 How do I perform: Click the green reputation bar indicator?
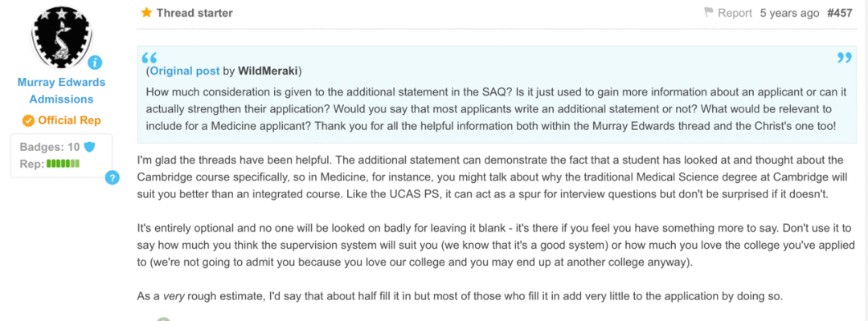(63, 164)
